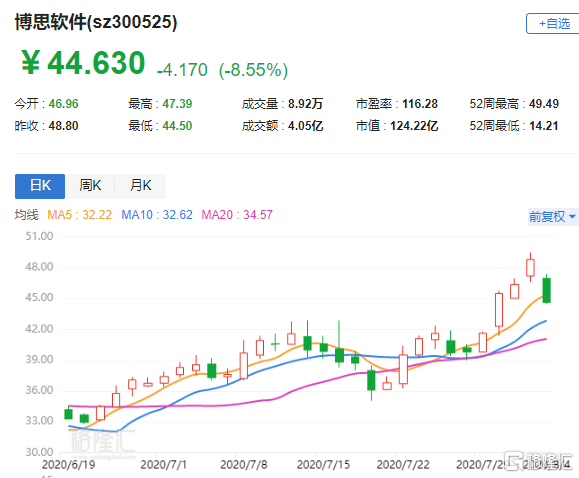This screenshot has width=579, height=478.
Task: Click 市值 value 124.22亿
Action: pyautogui.click(x=414, y=126)
